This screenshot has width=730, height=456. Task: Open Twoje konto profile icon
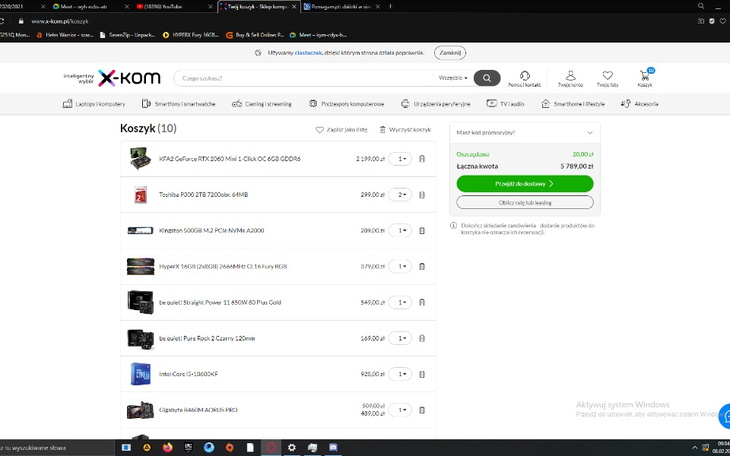coord(570,76)
